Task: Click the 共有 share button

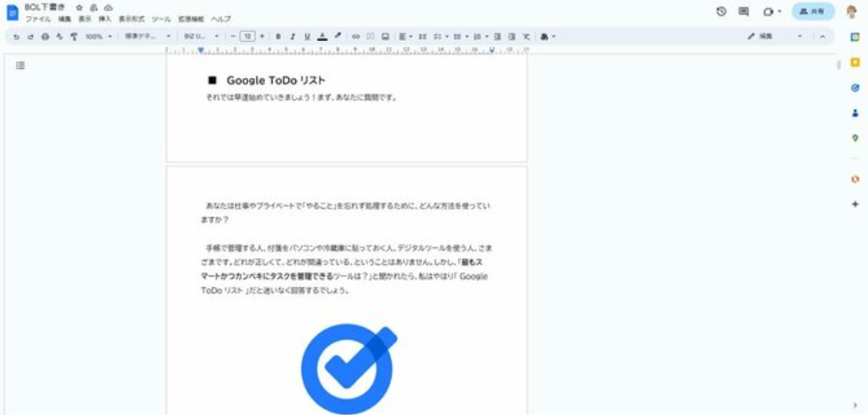Action: pyautogui.click(x=813, y=11)
